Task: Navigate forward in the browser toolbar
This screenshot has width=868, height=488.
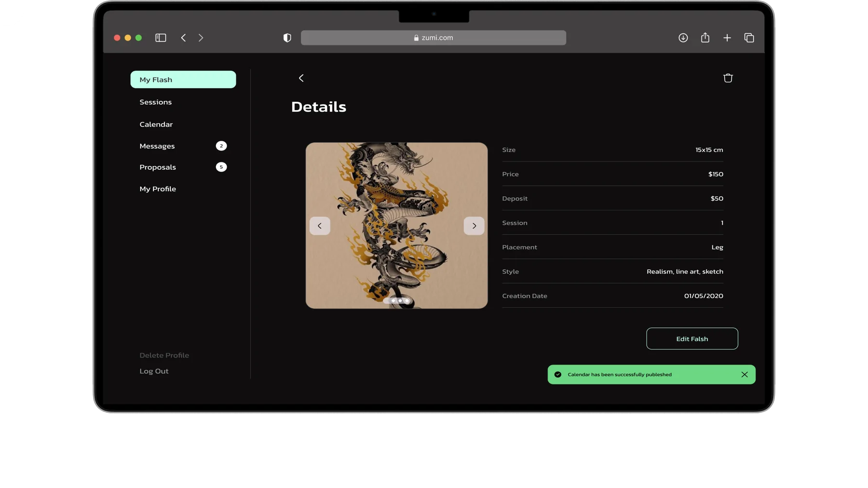Action: [201, 38]
